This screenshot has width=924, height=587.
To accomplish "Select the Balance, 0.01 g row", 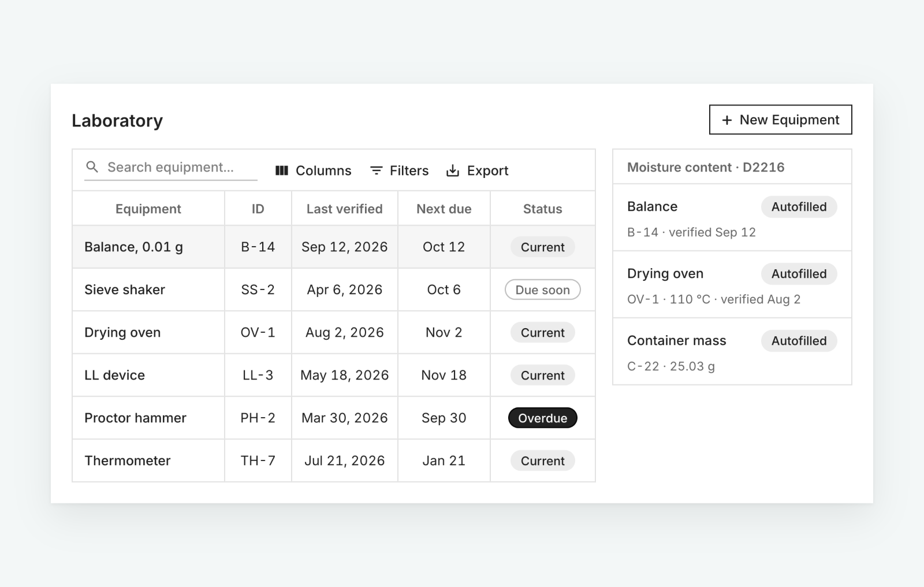I will pyautogui.click(x=334, y=247).
